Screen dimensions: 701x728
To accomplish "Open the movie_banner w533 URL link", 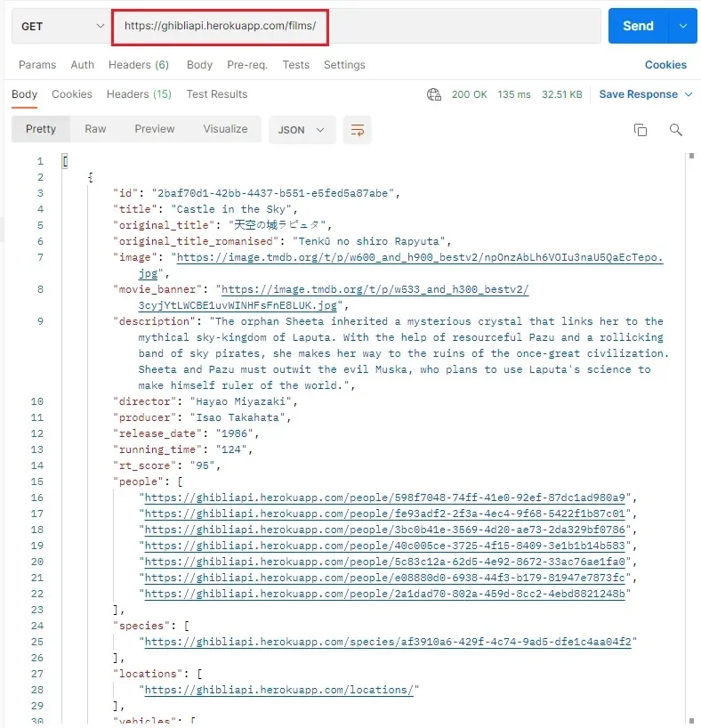I will (375, 289).
